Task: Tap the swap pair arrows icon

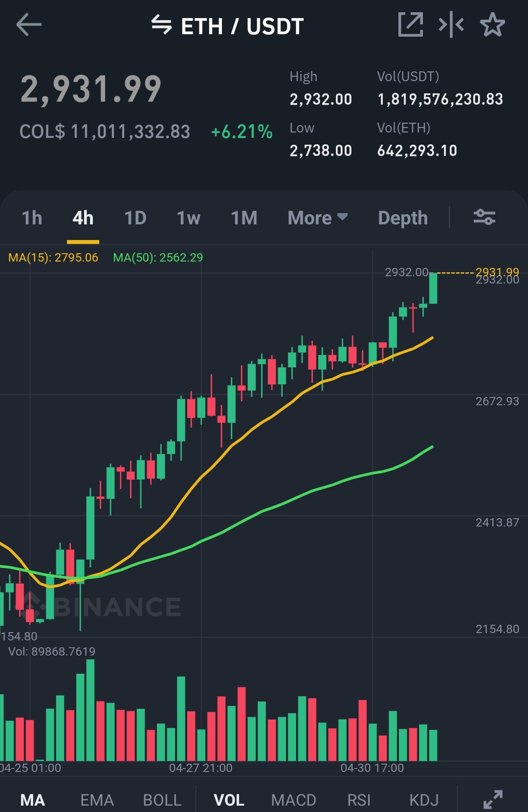Action: point(161,24)
